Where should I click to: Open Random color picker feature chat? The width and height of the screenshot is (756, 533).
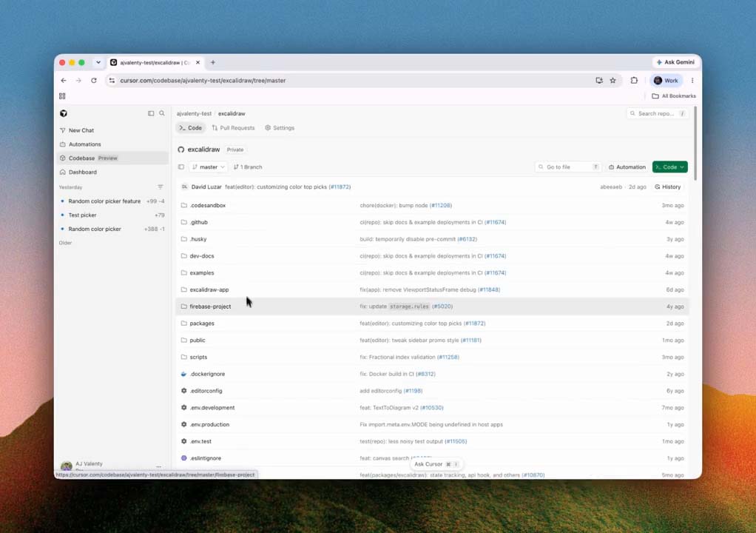coord(113,201)
